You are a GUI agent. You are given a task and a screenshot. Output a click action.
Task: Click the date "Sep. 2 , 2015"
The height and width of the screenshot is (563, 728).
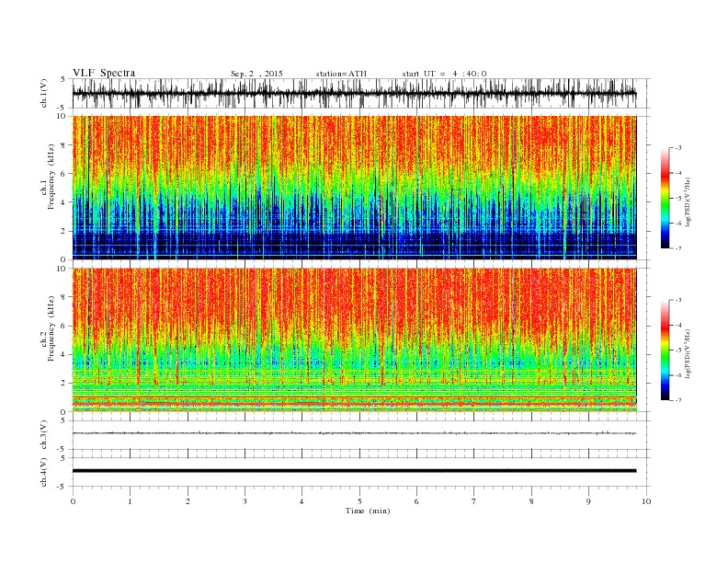pos(256,74)
